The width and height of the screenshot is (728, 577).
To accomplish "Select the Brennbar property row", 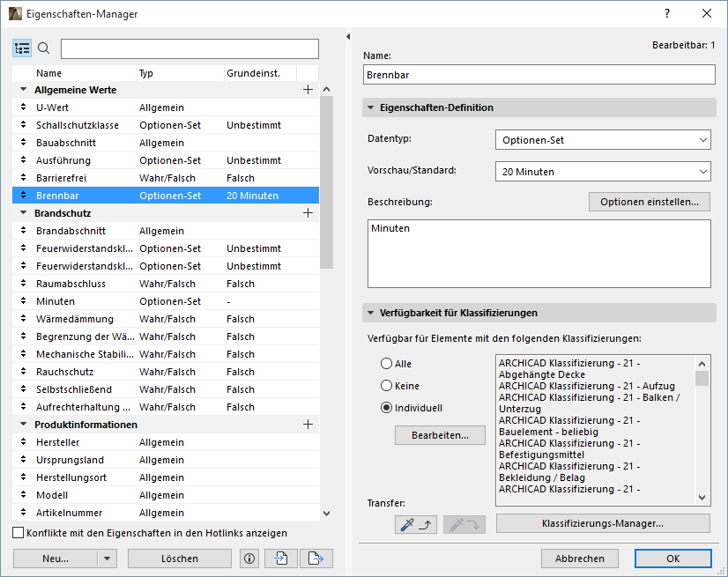I will coord(166,196).
